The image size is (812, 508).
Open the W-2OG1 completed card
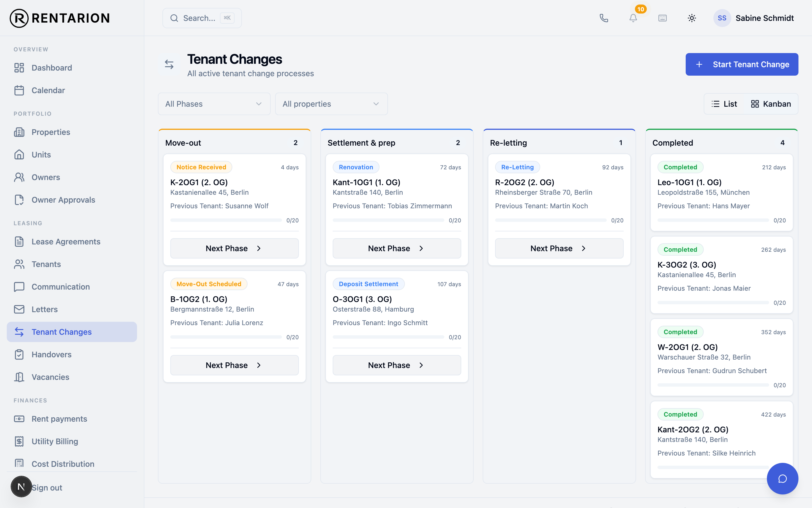(x=721, y=357)
